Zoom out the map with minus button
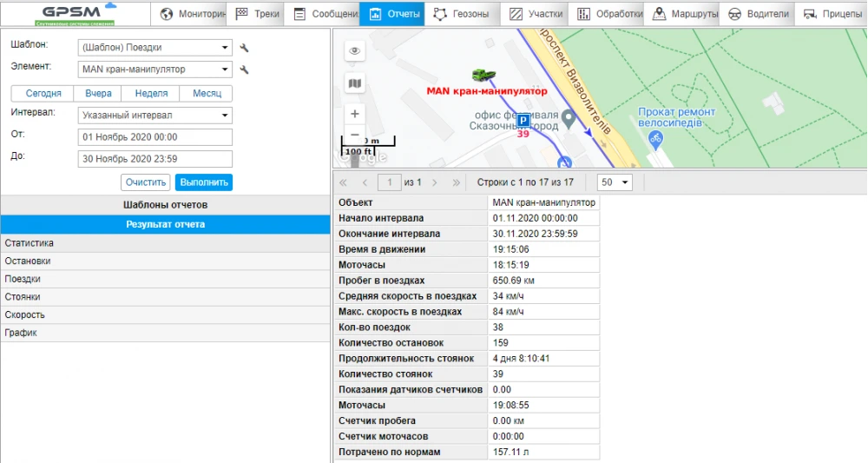 [354, 135]
